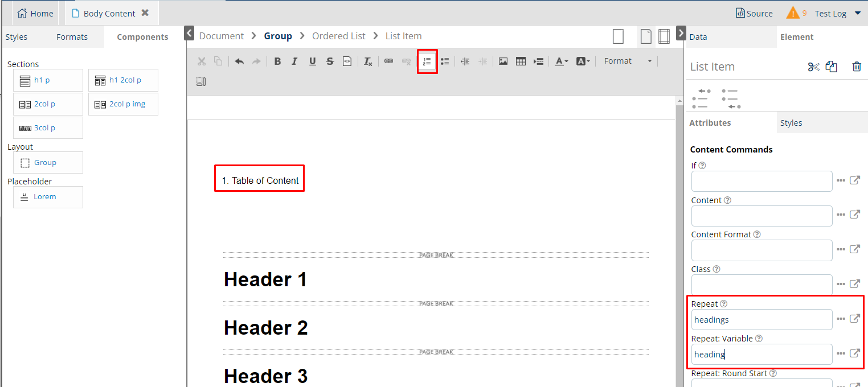Insert an image from the toolbar
868x387 pixels.
[503, 61]
